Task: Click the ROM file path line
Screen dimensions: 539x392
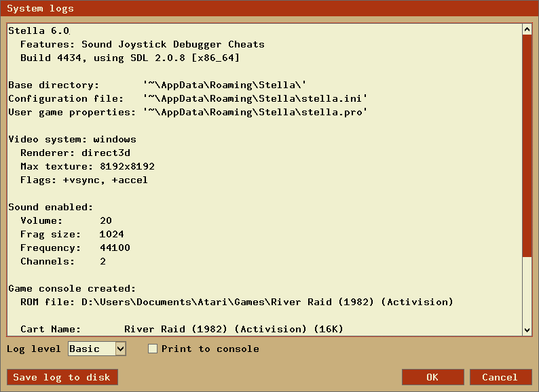Action: point(237,302)
